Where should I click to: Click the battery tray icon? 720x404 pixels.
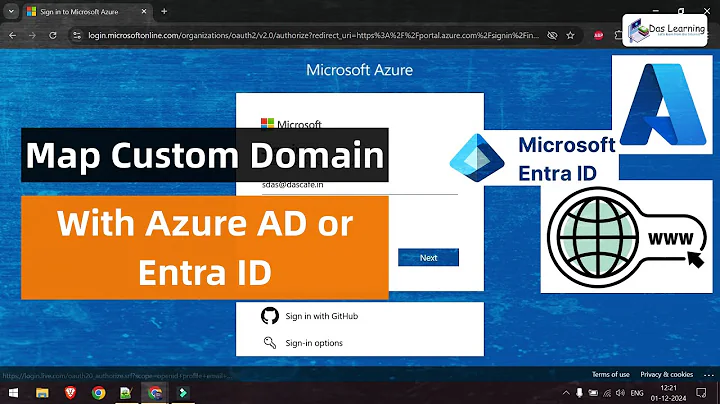593,393
